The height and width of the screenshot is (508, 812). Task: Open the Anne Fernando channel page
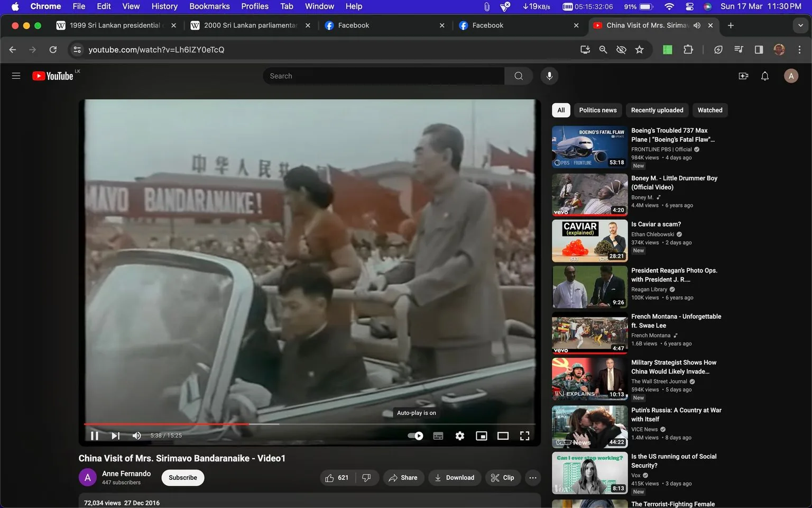tap(126, 473)
